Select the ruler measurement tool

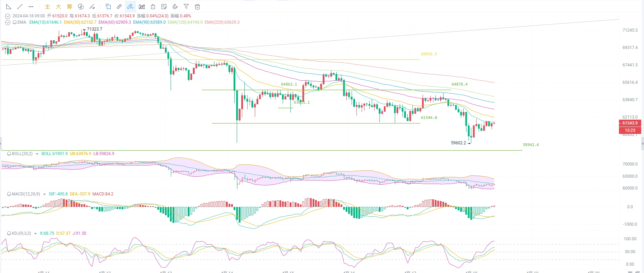click(x=119, y=7)
